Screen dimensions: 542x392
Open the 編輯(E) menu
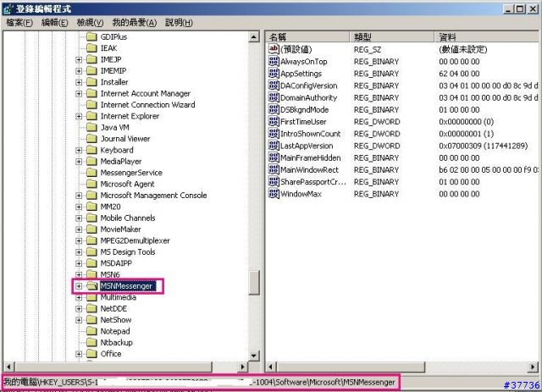[x=54, y=23]
